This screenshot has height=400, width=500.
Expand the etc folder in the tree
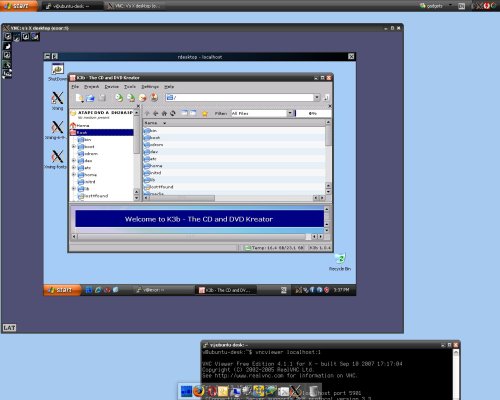74,167
